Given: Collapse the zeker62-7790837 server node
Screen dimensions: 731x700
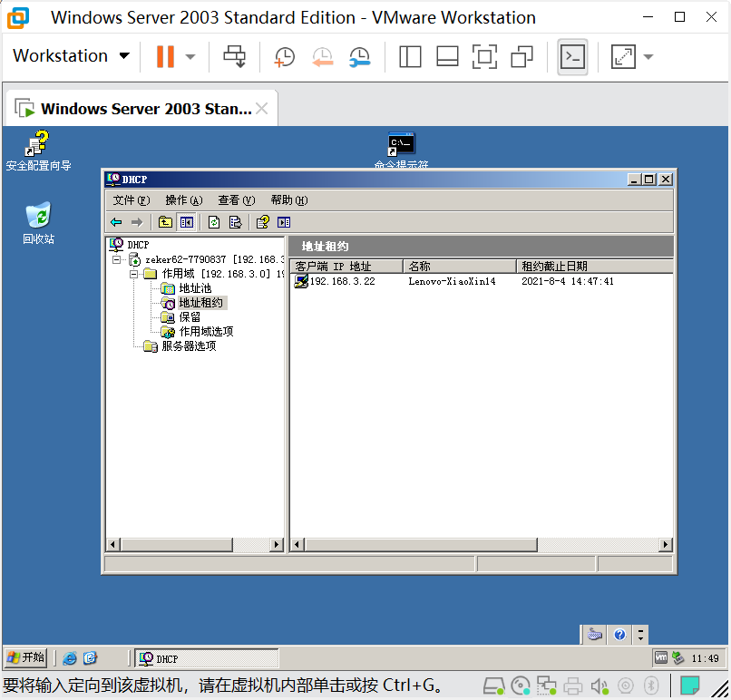Looking at the screenshot, I should pos(117,259).
